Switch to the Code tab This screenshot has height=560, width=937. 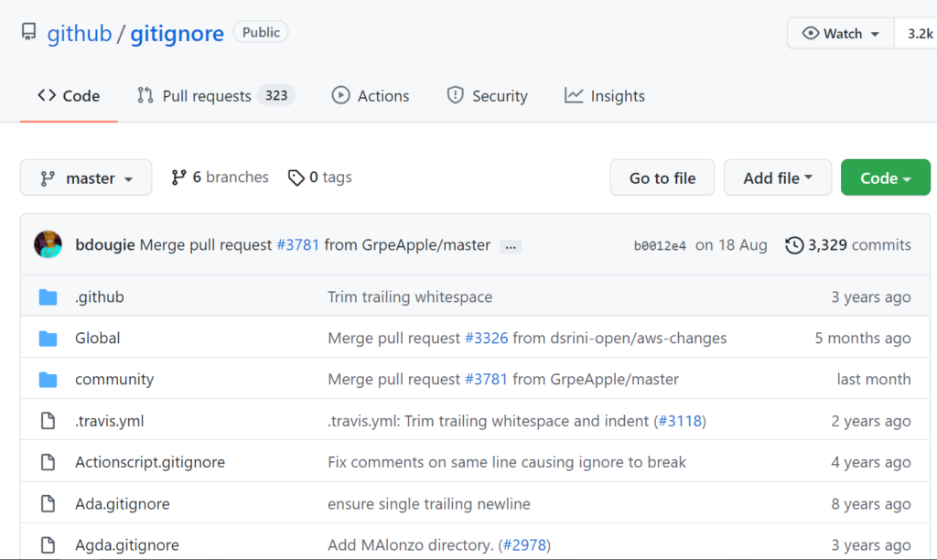69,96
